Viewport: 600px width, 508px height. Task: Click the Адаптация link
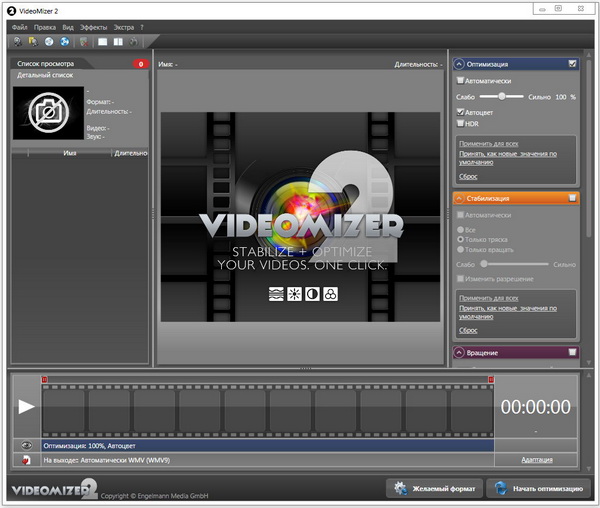(539, 460)
